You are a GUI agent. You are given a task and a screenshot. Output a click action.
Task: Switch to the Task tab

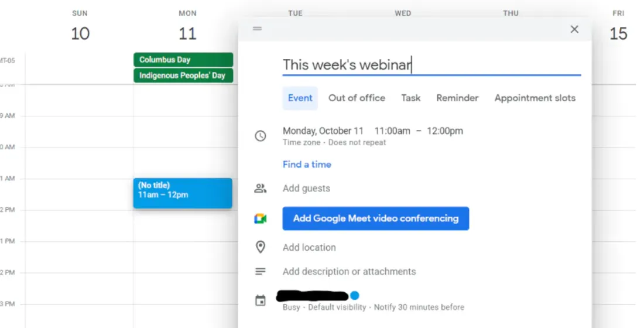411,98
